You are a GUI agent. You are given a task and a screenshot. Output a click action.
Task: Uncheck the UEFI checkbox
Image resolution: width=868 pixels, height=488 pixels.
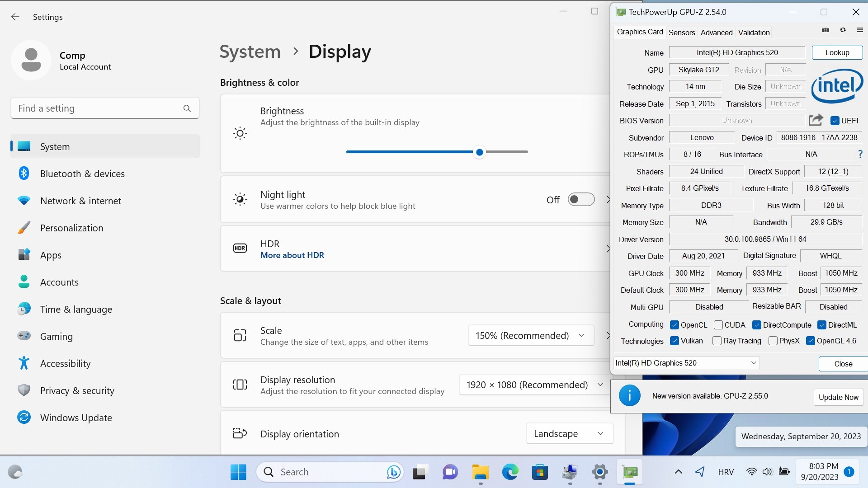click(x=835, y=121)
